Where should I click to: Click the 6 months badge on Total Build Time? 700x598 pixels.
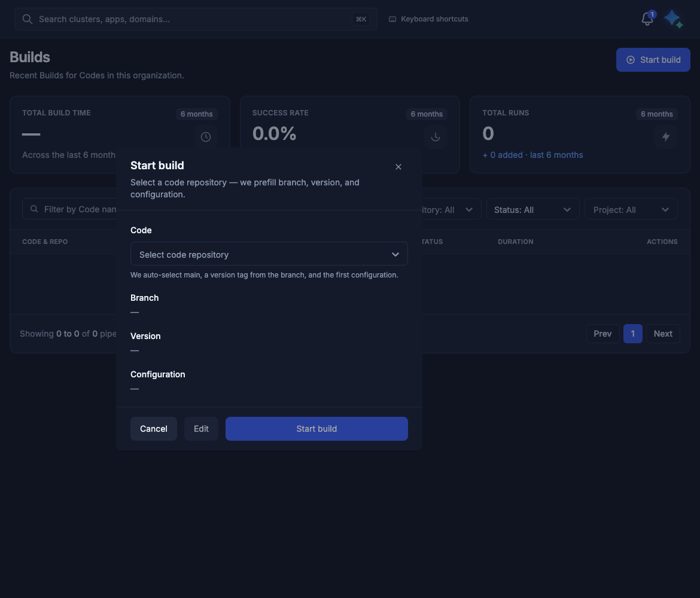[x=196, y=114]
